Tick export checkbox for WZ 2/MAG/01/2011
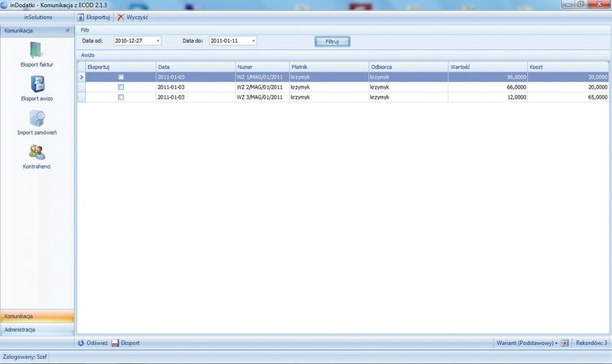Viewport: 612px width, 364px height. click(121, 87)
